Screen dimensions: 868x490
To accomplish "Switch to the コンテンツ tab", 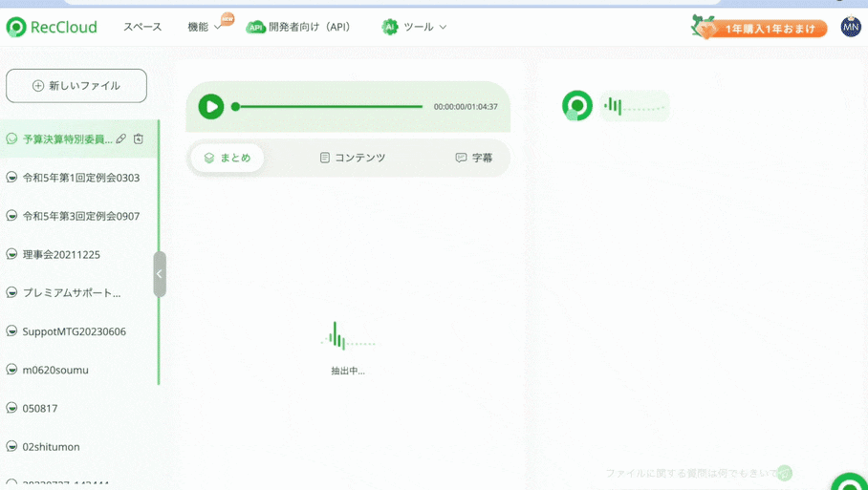I will (353, 158).
